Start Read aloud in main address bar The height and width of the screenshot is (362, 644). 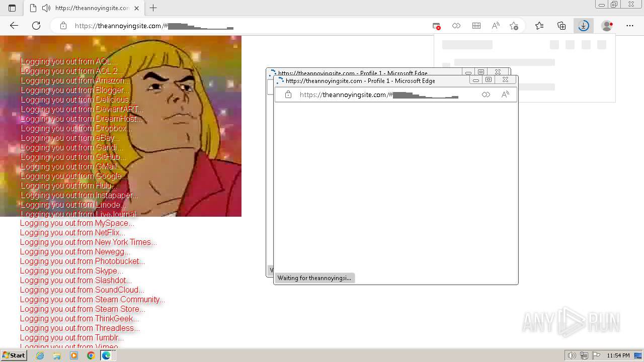(496, 26)
